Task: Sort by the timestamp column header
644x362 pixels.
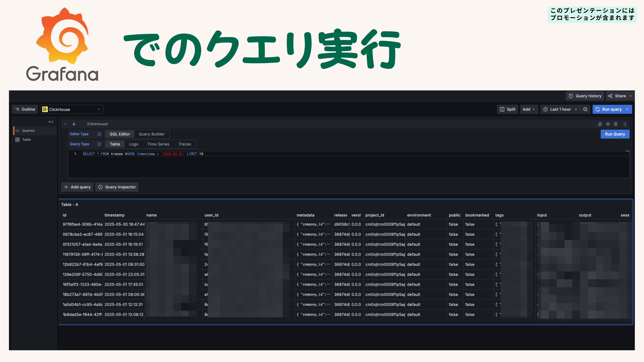Action: click(114, 215)
